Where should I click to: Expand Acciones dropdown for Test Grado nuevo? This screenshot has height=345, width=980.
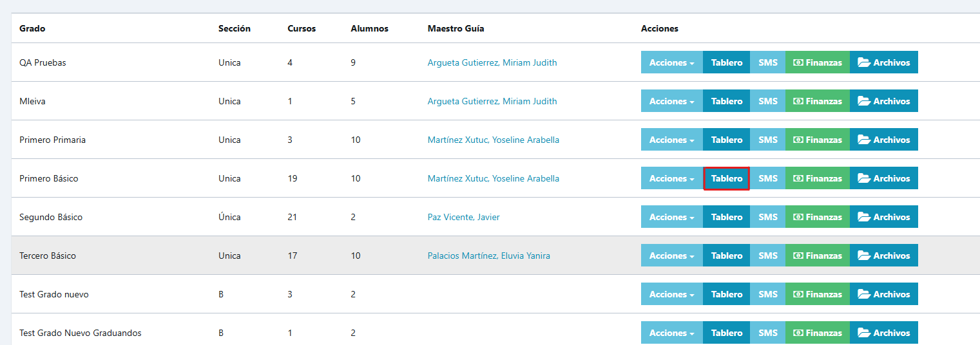[672, 294]
